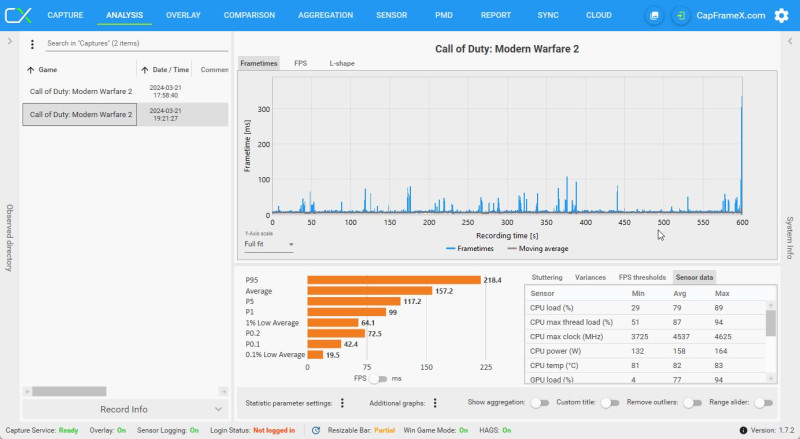Viewport: 800px width, 439px height.
Task: Open captures list three-dot menu
Action: pyautogui.click(x=32, y=44)
